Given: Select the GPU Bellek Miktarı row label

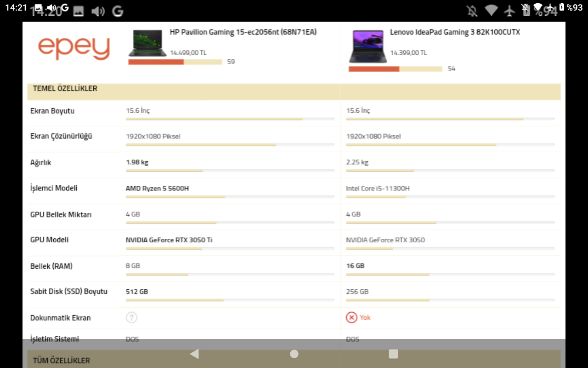Looking at the screenshot, I should pyautogui.click(x=61, y=214).
